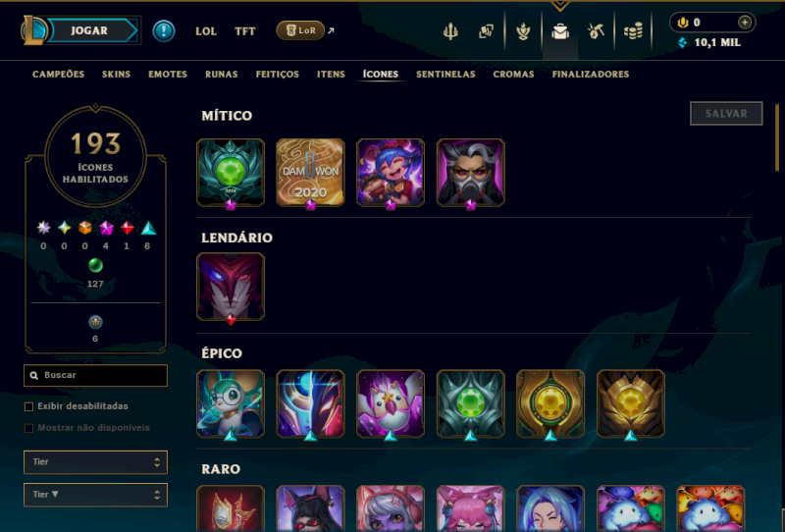Launch LoR from the top bar

click(300, 30)
